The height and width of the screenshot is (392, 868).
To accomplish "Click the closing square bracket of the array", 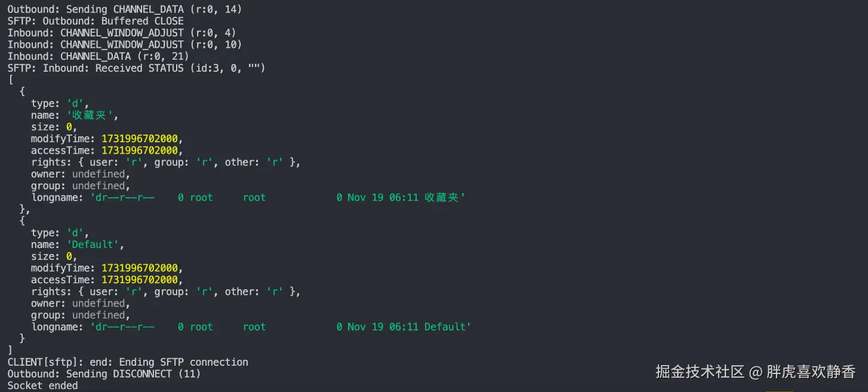I will 10,350.
